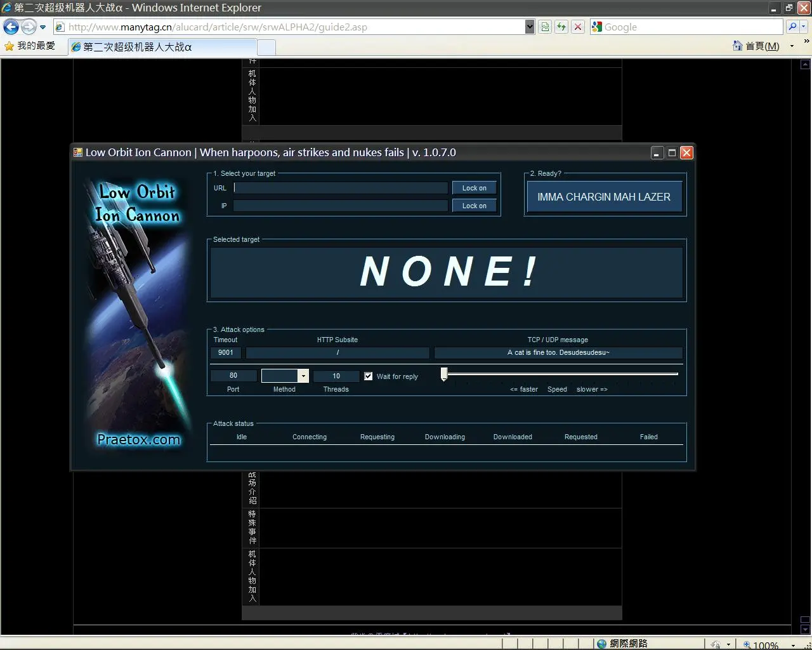Click the TCP / UDP message field
This screenshot has height=650, width=812.
coord(558,352)
